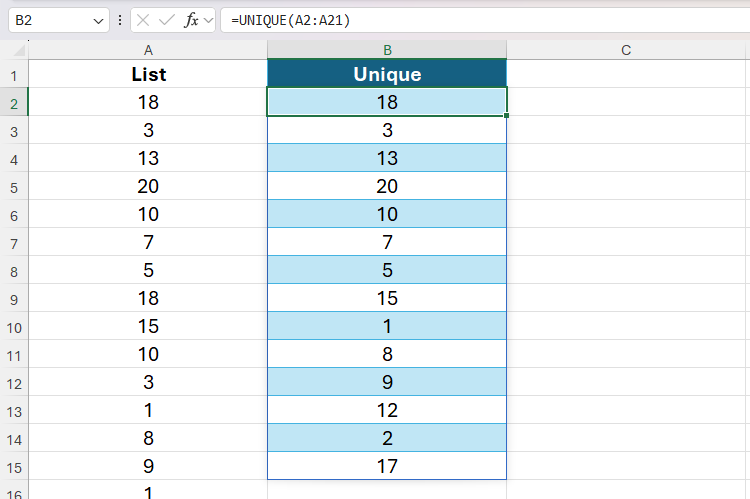
Task: Expand the chevron next to the fx icon
Action: (208, 20)
